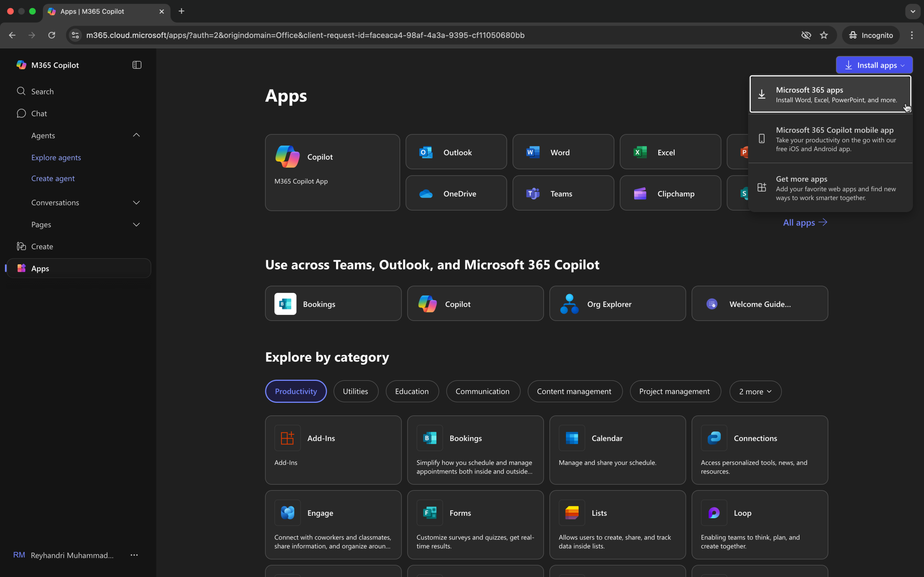Select the Productivity category filter
Viewport: 924px width, 577px height.
tap(296, 391)
